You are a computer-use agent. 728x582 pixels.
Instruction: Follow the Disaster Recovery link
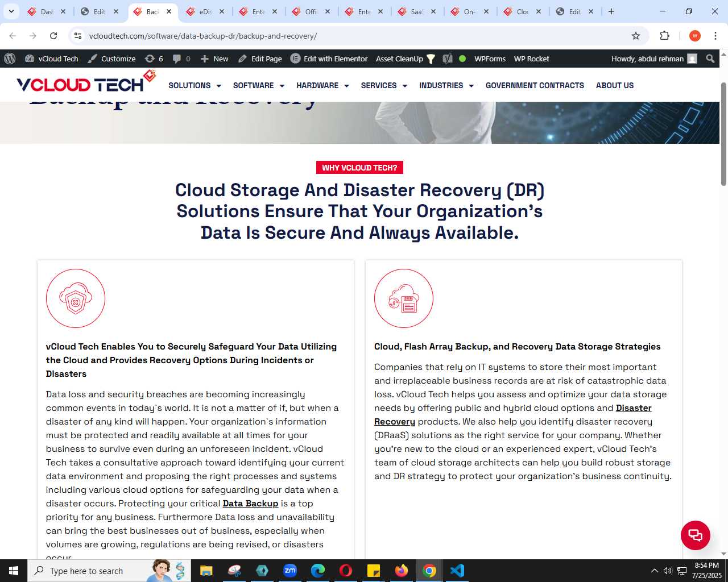point(513,415)
